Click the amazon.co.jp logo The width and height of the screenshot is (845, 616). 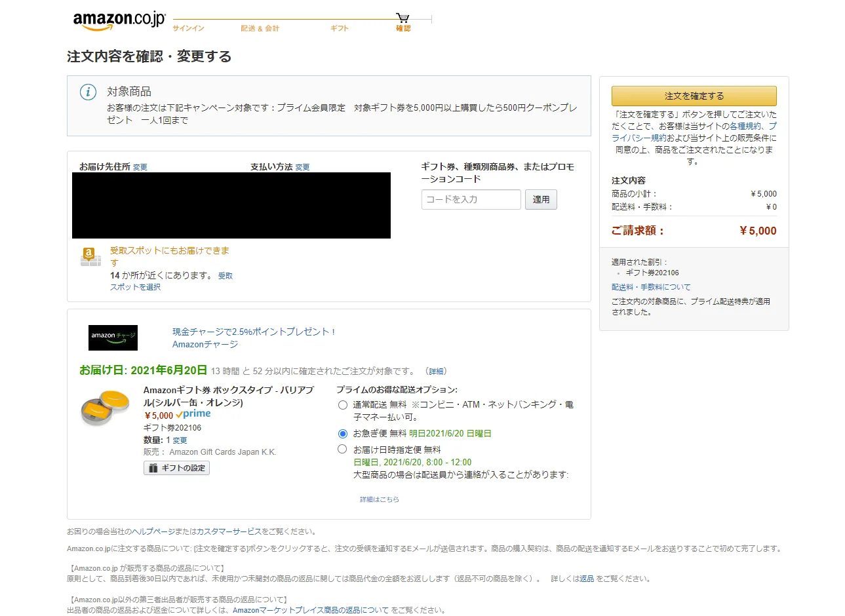click(118, 18)
